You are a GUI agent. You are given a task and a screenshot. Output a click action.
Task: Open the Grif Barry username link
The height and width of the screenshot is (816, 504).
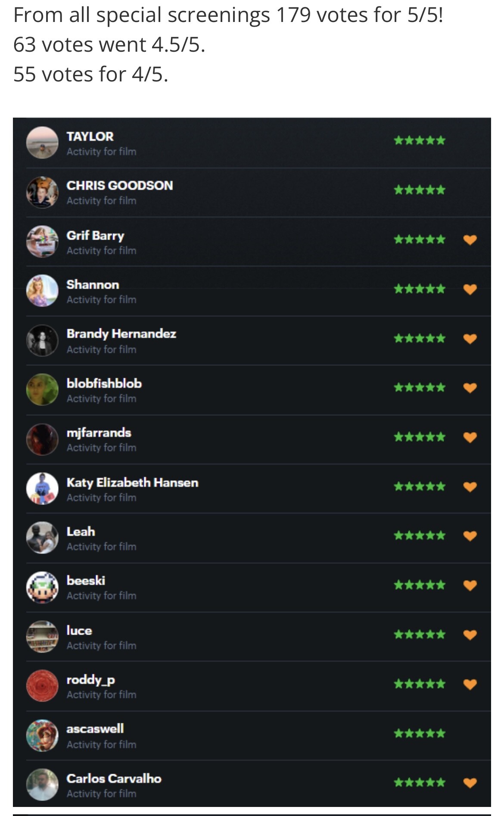pyautogui.click(x=95, y=236)
